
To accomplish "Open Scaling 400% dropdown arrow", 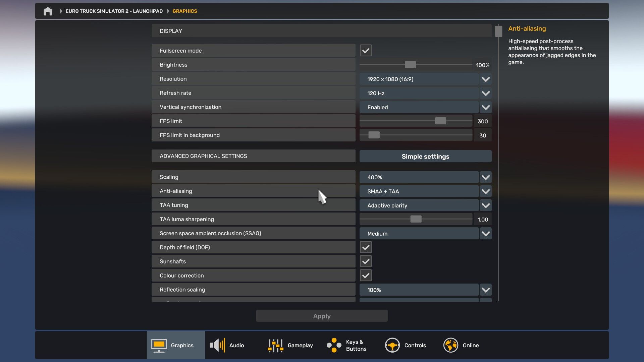I will [x=486, y=177].
